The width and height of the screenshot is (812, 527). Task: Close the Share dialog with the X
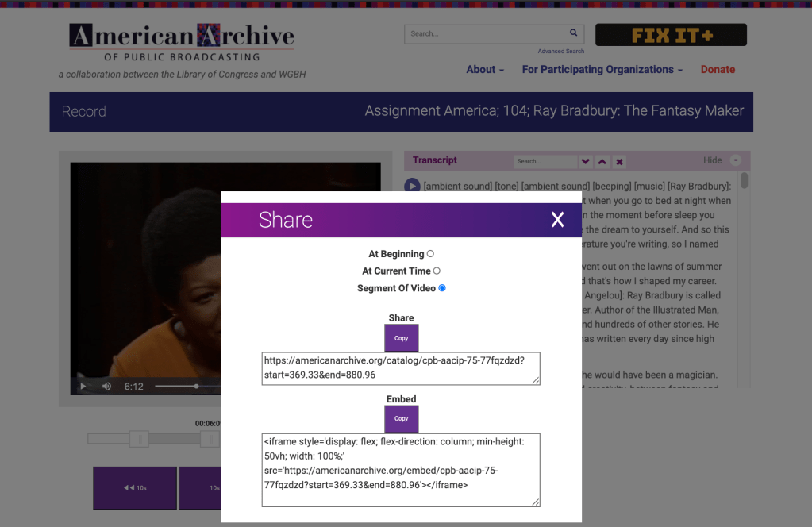[x=557, y=220]
